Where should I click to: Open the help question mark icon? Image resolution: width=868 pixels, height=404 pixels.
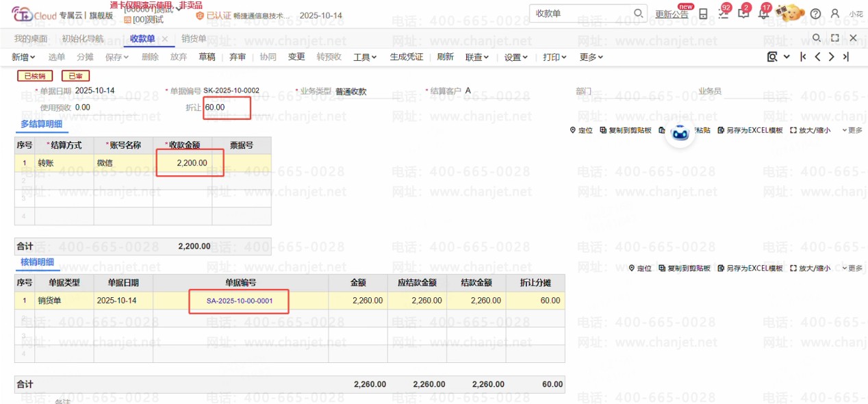pos(815,14)
